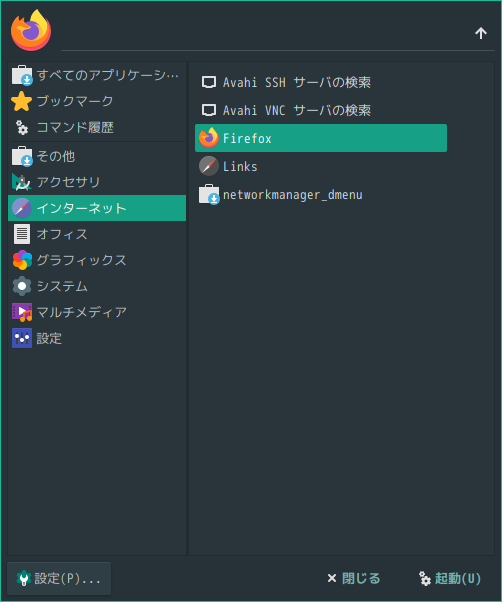Click the 設定 mixer sliders icon

point(22,338)
